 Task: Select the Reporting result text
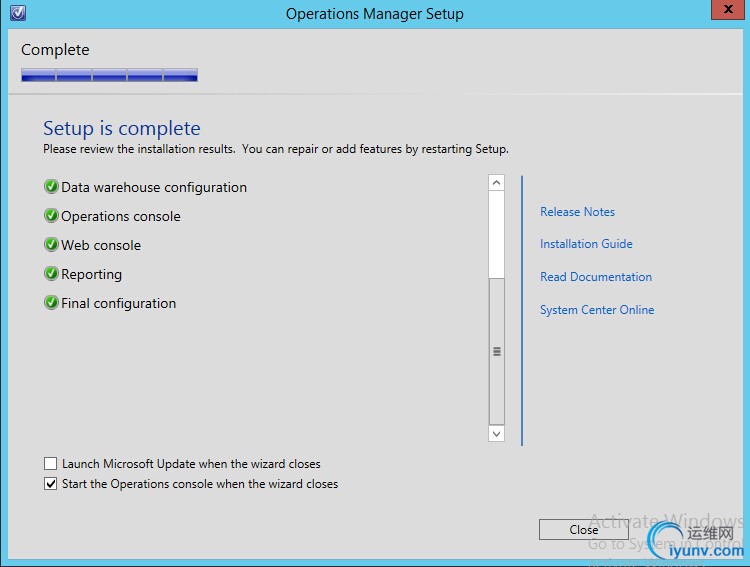(91, 275)
